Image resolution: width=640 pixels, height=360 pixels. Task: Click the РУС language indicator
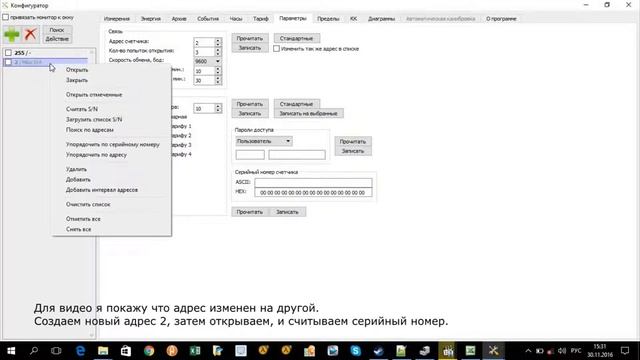click(x=576, y=351)
